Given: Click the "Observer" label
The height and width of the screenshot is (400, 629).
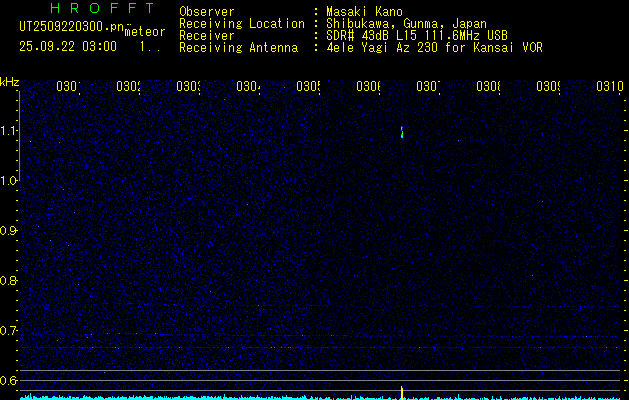Looking at the screenshot, I should click(x=207, y=12).
